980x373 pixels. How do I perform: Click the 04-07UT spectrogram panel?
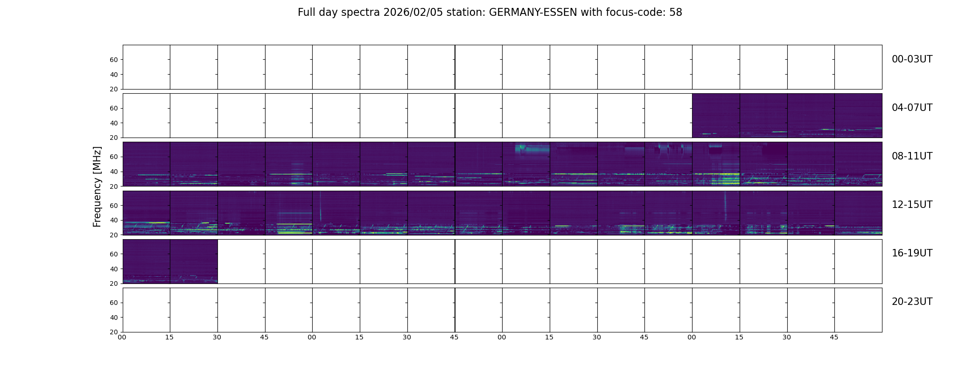click(502, 116)
